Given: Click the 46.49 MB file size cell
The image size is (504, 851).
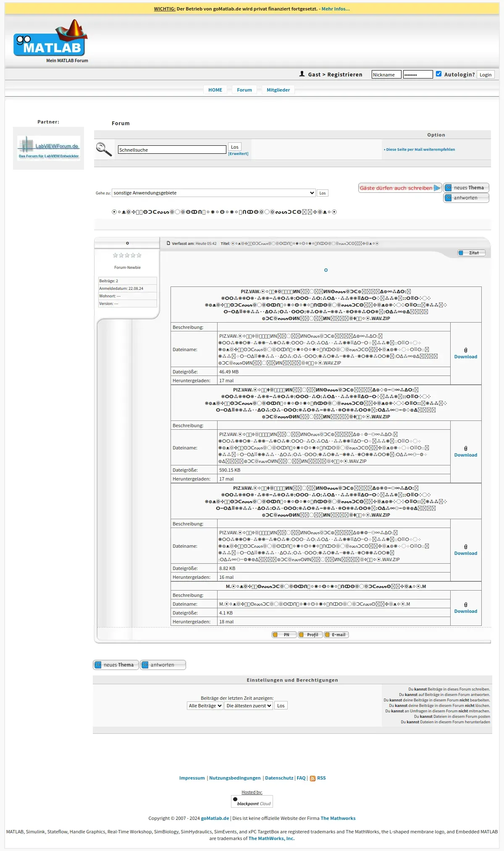Looking at the screenshot, I should point(334,372).
